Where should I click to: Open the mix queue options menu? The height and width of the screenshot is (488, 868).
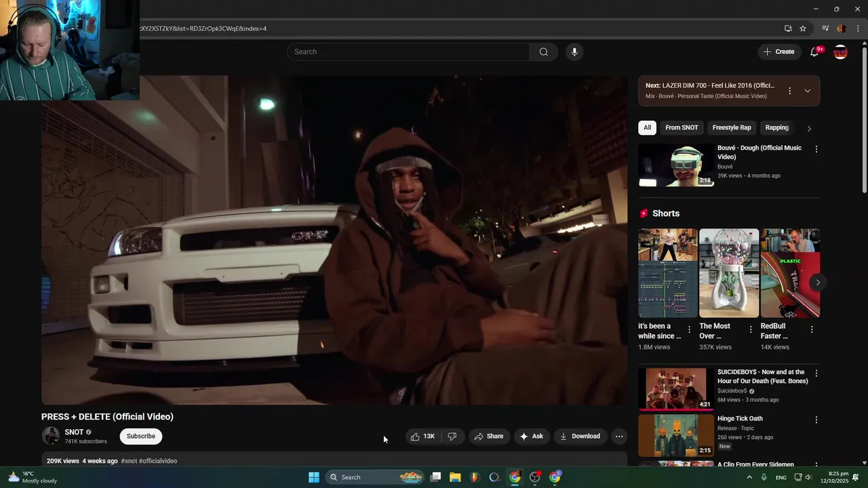[x=789, y=91]
